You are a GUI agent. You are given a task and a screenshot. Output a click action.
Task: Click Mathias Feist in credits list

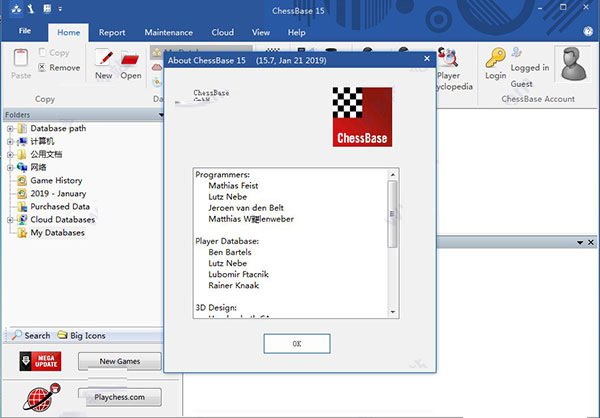pyautogui.click(x=233, y=186)
